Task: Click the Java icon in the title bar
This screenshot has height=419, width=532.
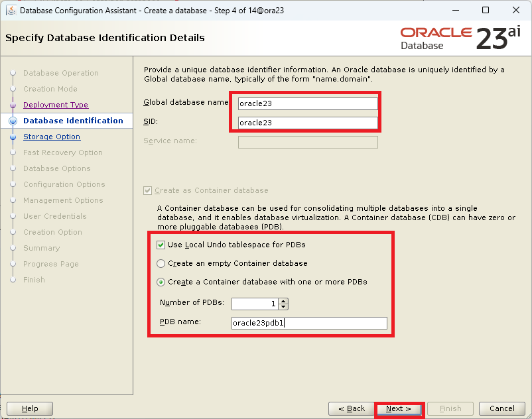Action: pyautogui.click(x=11, y=10)
